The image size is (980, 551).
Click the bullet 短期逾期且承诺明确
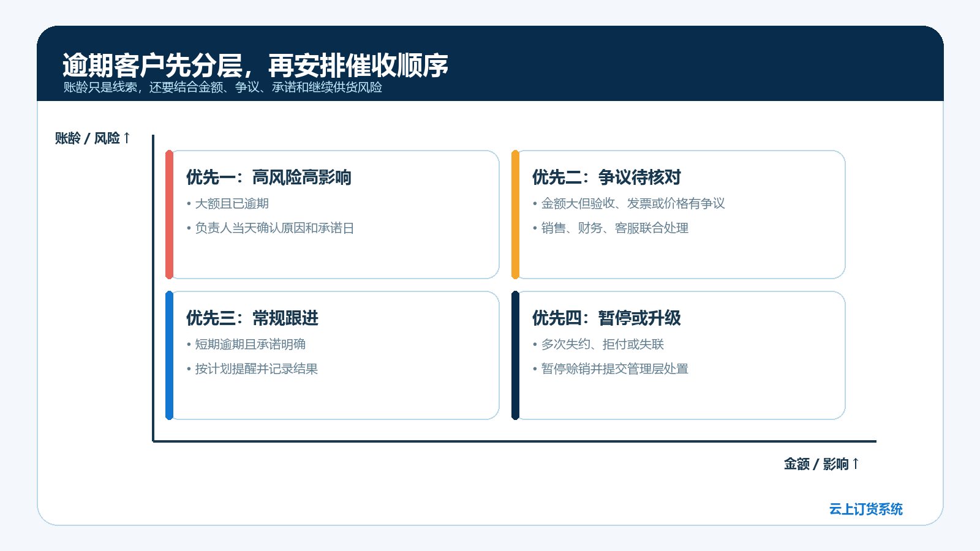246,345
